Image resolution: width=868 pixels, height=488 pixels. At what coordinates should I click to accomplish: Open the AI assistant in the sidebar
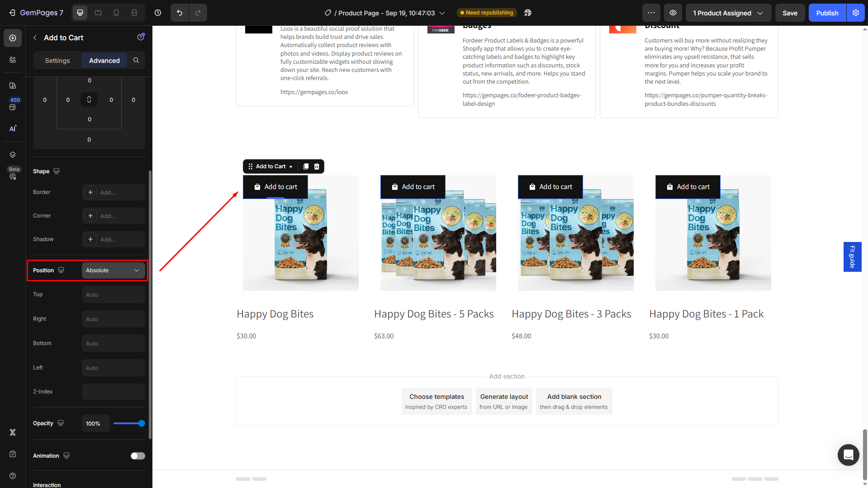click(13, 128)
